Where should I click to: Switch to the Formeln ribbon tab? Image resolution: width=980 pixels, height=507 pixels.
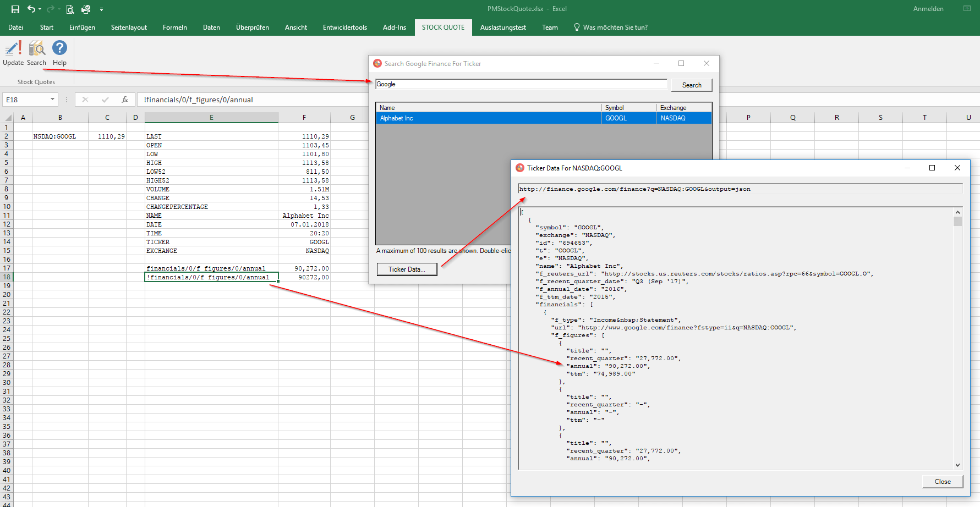(174, 27)
